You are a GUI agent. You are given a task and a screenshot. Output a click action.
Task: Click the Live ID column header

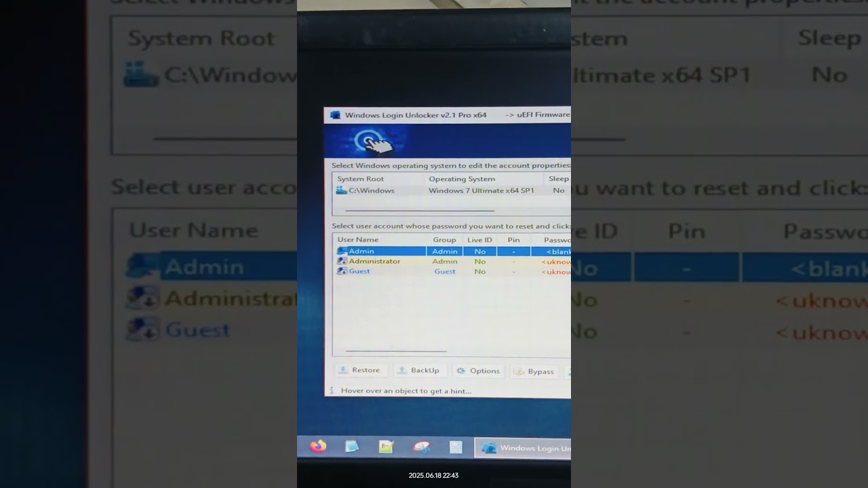tap(479, 239)
